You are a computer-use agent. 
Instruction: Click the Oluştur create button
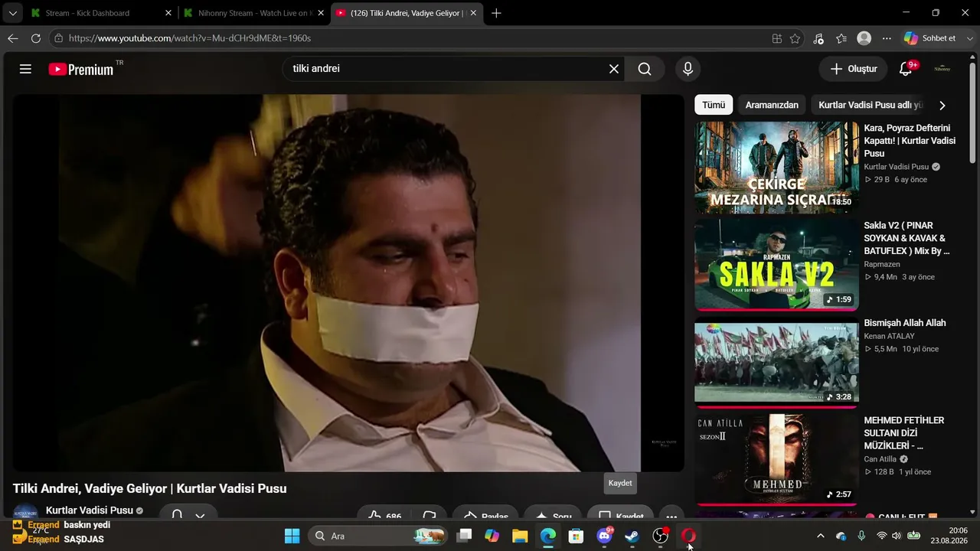pos(854,69)
